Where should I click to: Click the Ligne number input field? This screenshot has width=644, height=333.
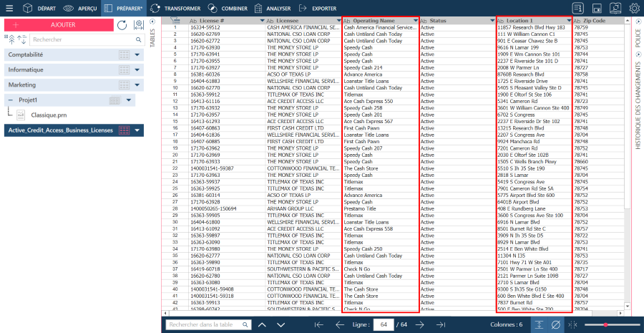[384, 325]
